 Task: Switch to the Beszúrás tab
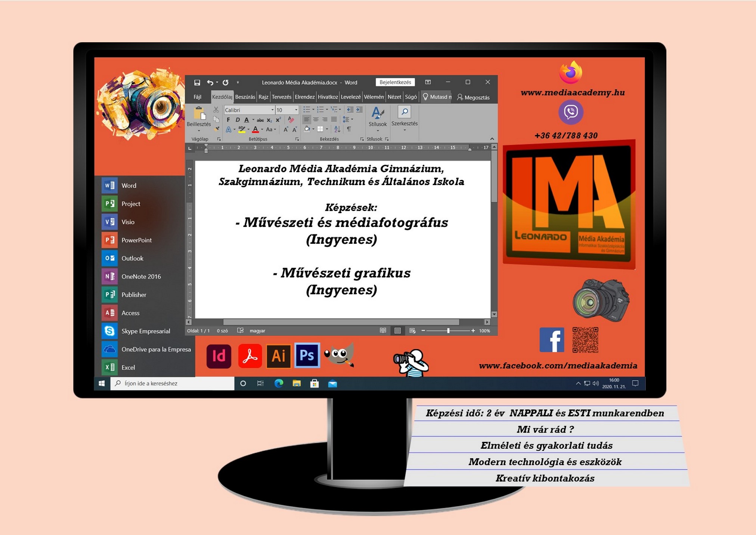coord(245,97)
